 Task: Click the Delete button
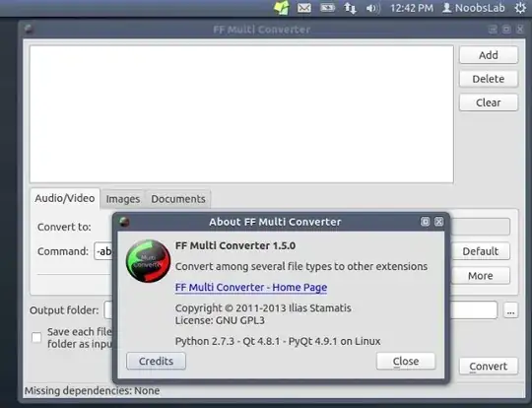pos(489,79)
